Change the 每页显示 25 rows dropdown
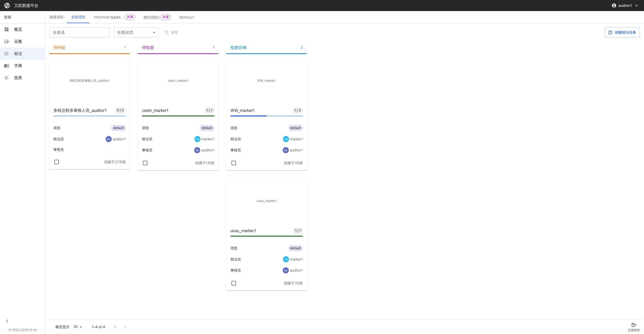 click(78, 327)
